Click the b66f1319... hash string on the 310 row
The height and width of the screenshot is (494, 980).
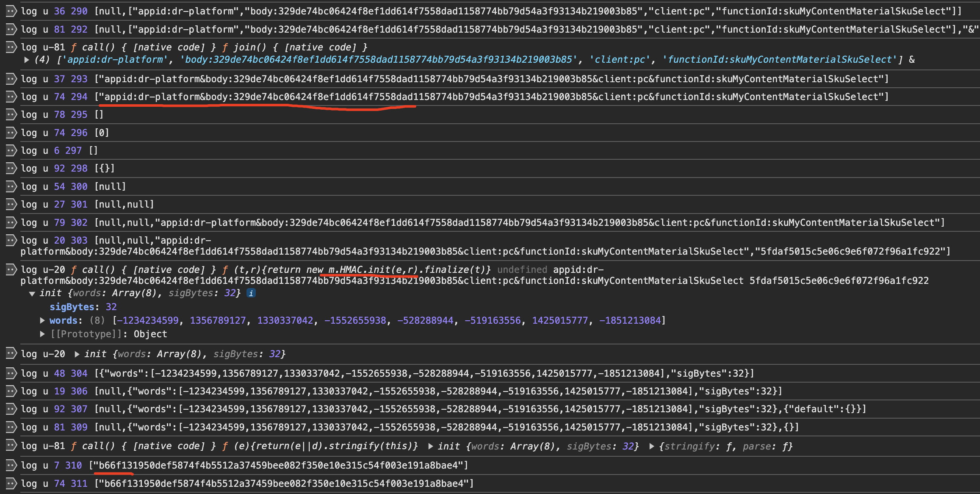(x=278, y=465)
